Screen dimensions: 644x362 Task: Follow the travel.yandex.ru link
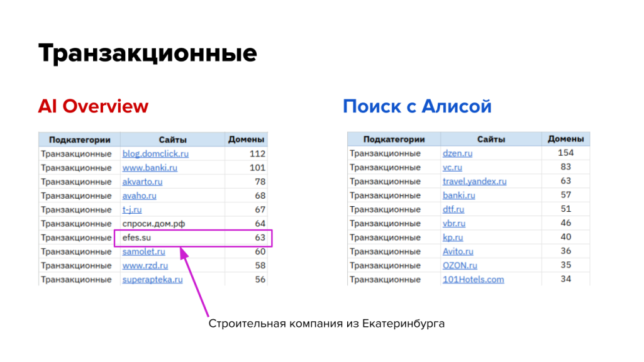474,181
